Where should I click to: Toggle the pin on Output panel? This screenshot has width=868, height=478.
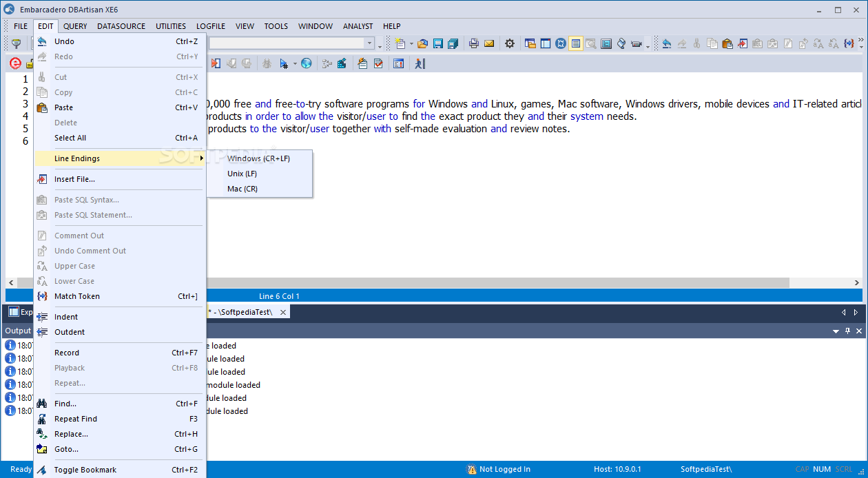(x=847, y=331)
